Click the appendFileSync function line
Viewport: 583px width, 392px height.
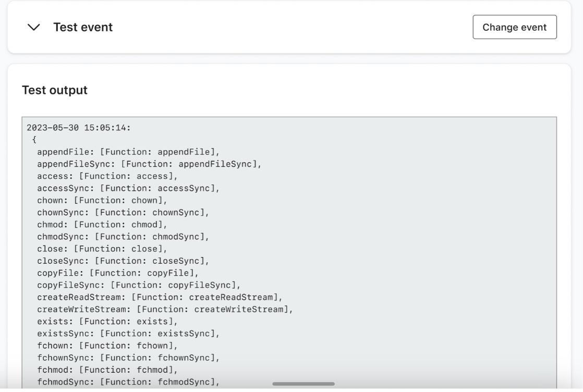149,164
